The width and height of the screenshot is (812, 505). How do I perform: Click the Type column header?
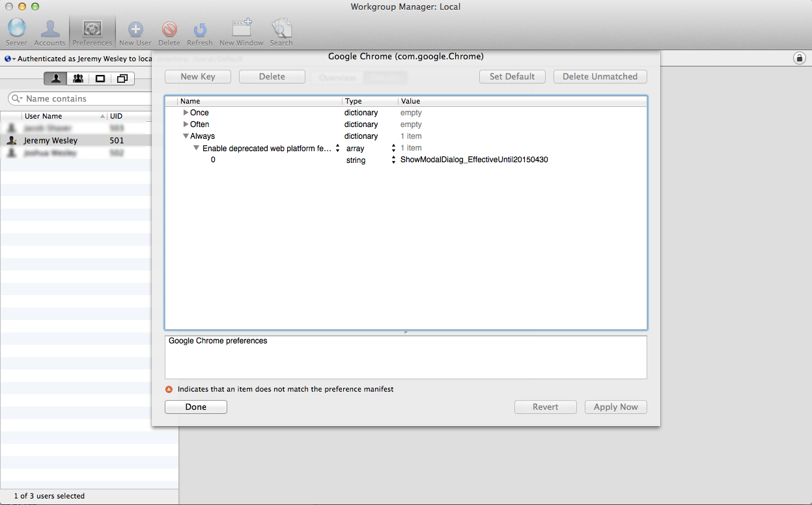[370, 101]
